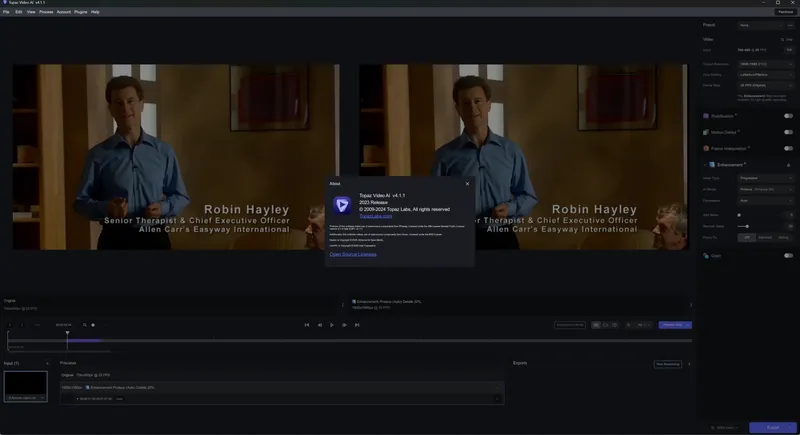This screenshot has height=435, width=800.
Task: Click the Add Noise value field
Action: [790, 215]
